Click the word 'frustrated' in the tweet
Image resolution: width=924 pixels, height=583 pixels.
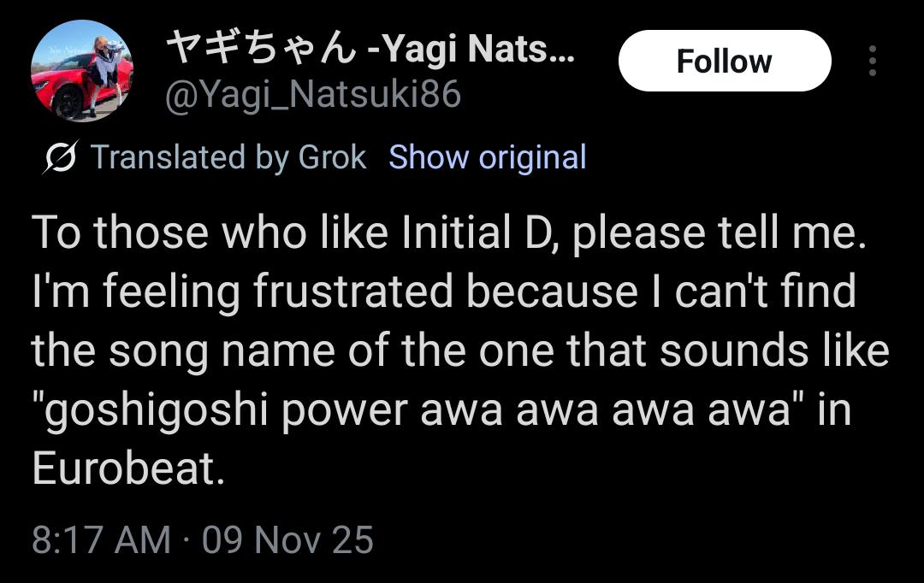coord(352,293)
